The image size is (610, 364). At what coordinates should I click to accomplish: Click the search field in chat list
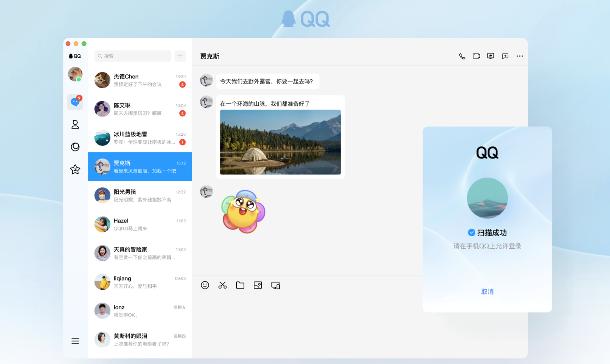133,56
